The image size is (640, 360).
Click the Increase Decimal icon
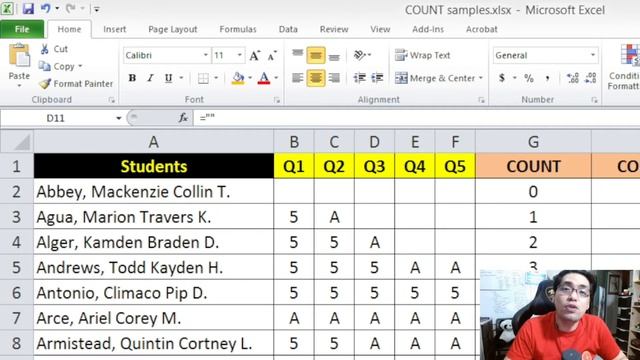(x=573, y=78)
